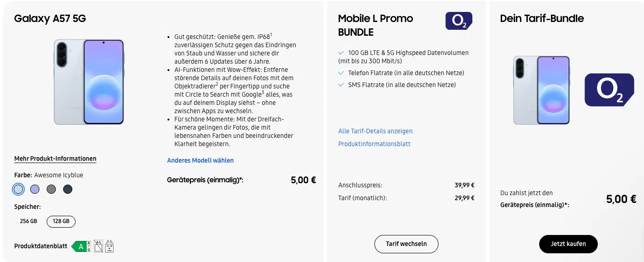
Task: Click the green energy label A icon
Action: coord(81,246)
